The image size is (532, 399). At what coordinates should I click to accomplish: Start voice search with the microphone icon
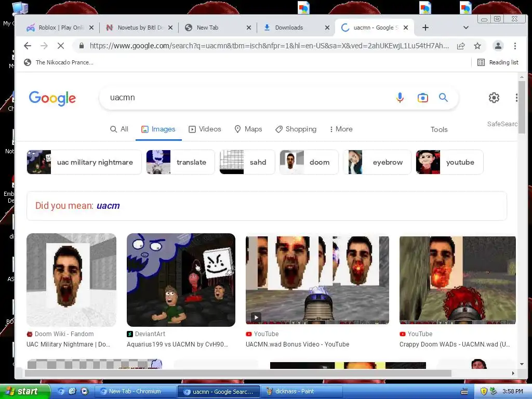(400, 98)
